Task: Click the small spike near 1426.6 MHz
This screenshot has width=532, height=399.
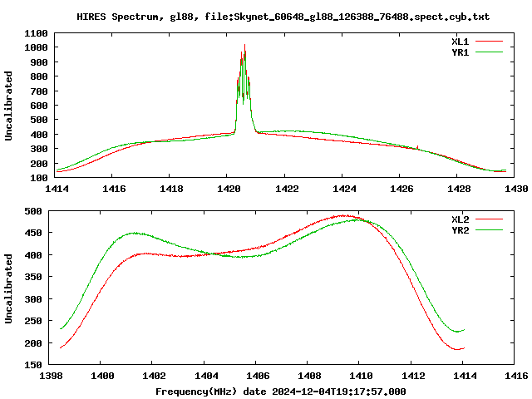Action: [x=417, y=147]
